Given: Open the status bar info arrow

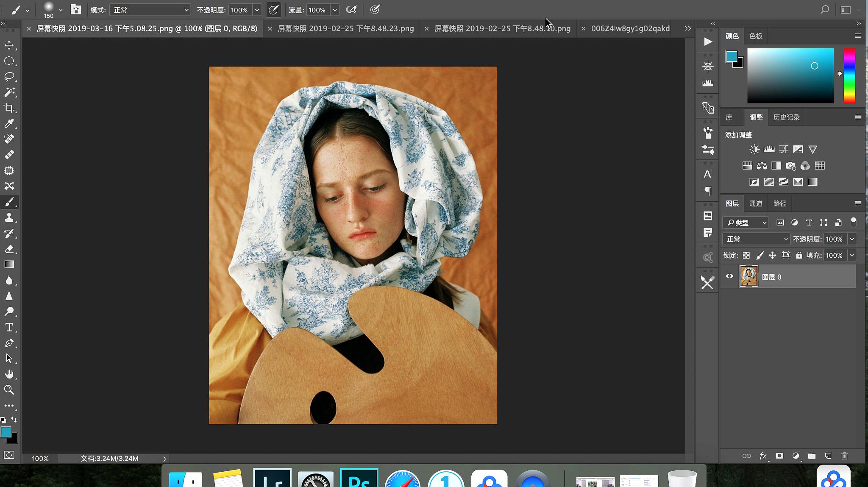Looking at the screenshot, I should coord(164,459).
